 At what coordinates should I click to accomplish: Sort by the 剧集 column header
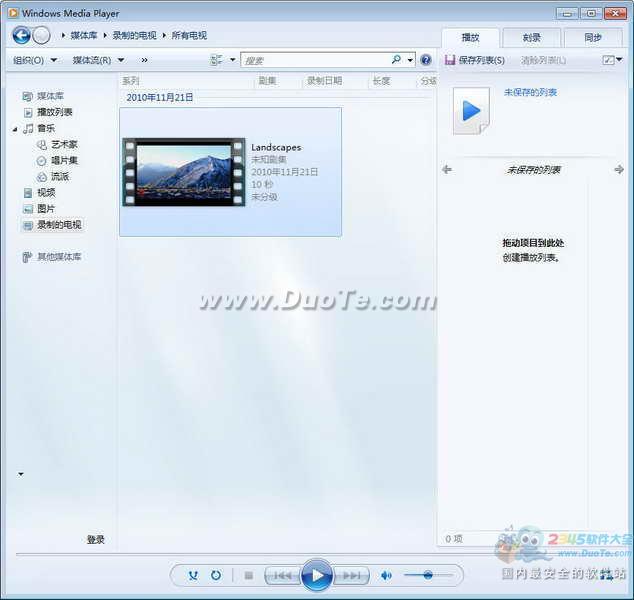[267, 81]
